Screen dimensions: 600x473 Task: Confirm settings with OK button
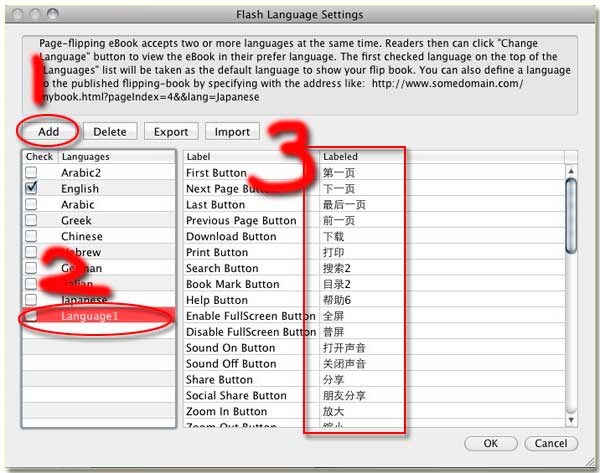coord(491,443)
